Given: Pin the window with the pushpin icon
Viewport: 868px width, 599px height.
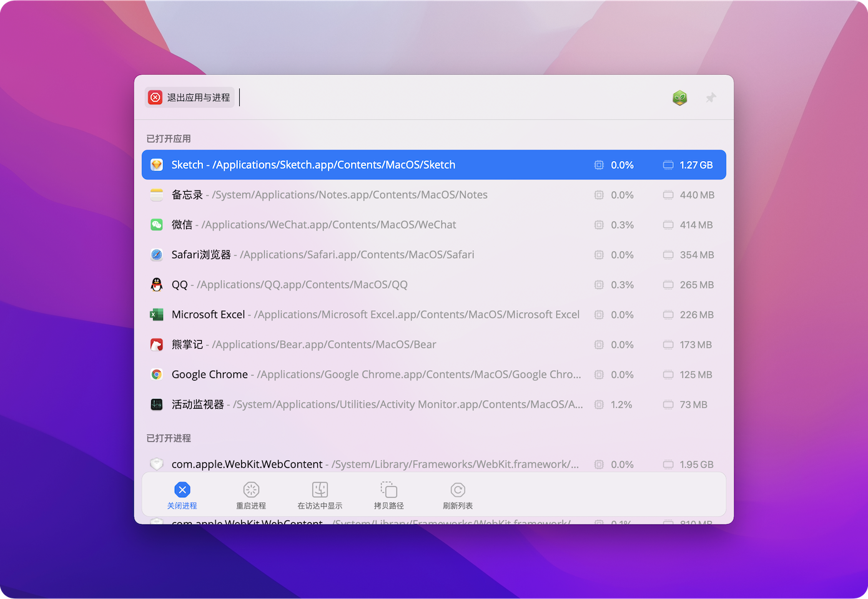Looking at the screenshot, I should coord(711,98).
